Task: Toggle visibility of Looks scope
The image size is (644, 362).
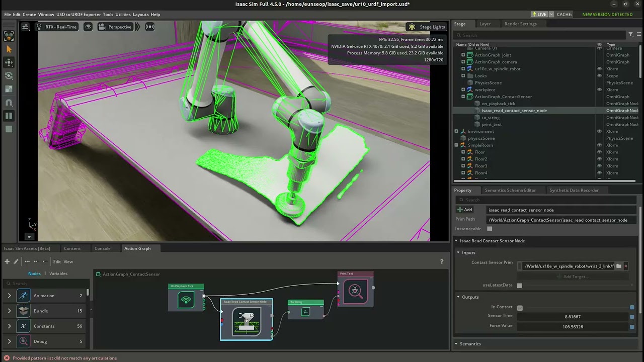Action: pyautogui.click(x=599, y=76)
